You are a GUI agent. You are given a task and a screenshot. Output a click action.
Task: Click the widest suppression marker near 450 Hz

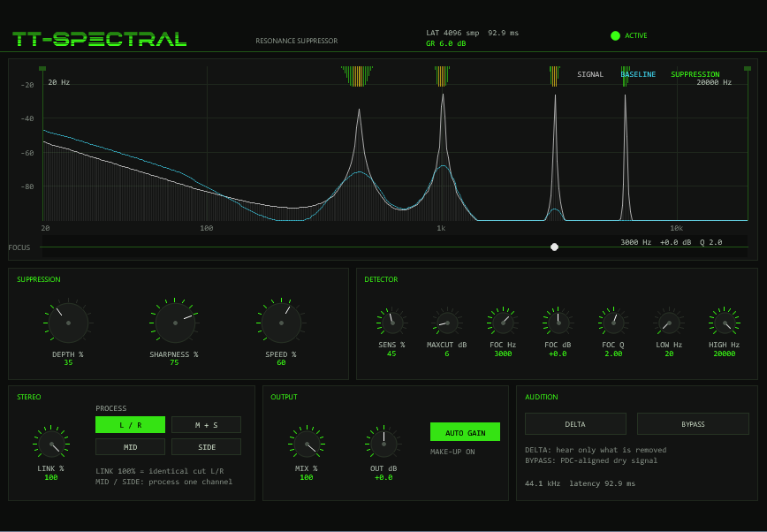tap(357, 76)
